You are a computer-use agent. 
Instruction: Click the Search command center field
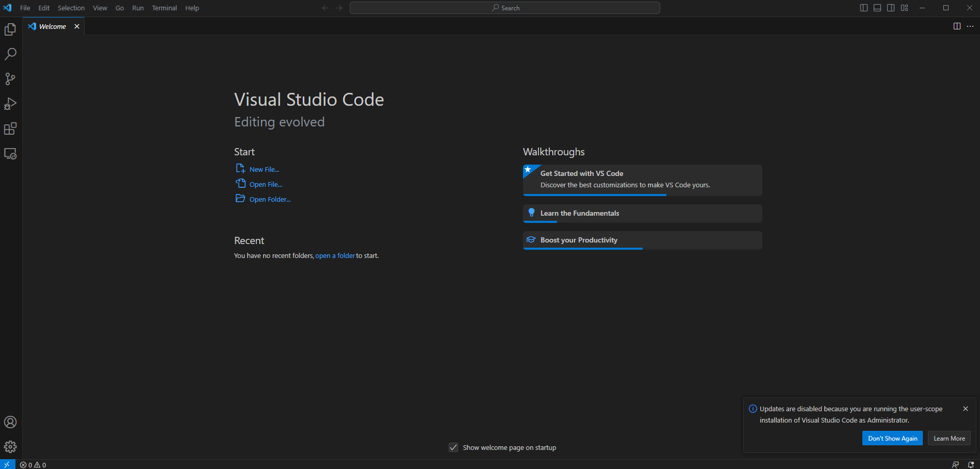(x=504, y=8)
